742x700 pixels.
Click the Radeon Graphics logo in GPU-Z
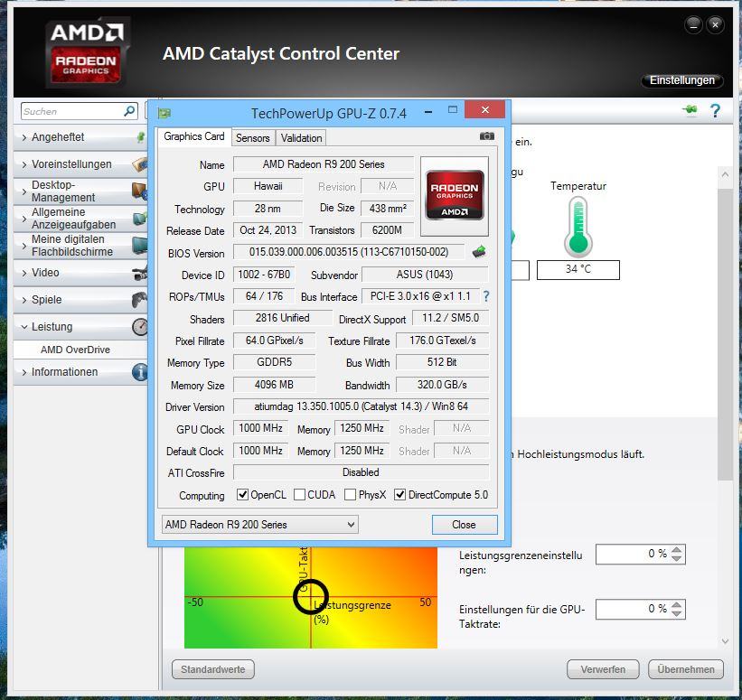(x=455, y=195)
